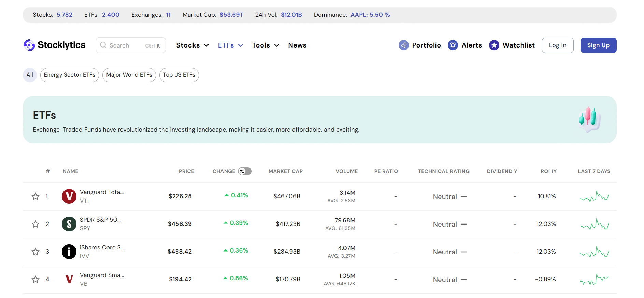Image resolution: width=644 pixels, height=298 pixels.
Task: Star SPDR S&P 500 SPY as favorite
Action: click(x=35, y=224)
